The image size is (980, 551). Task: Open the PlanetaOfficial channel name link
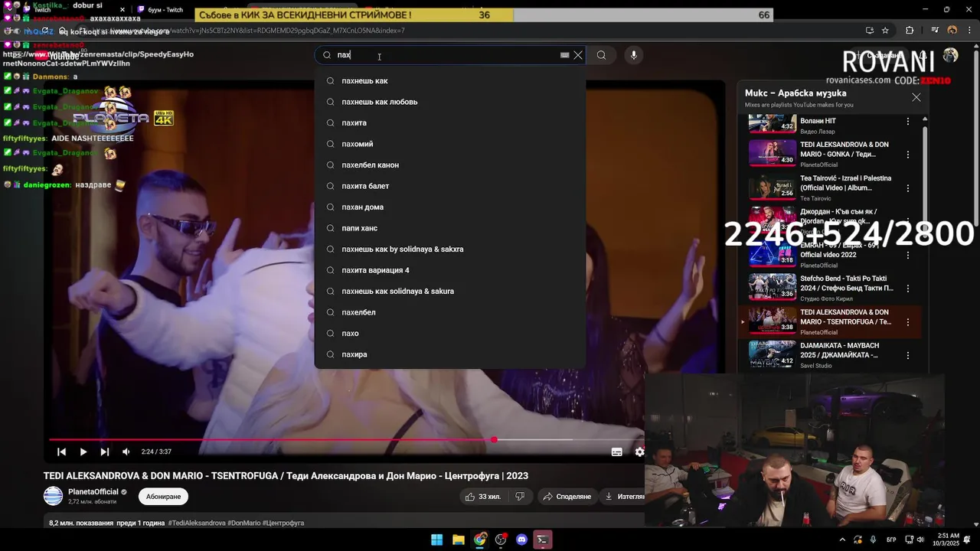coord(93,492)
